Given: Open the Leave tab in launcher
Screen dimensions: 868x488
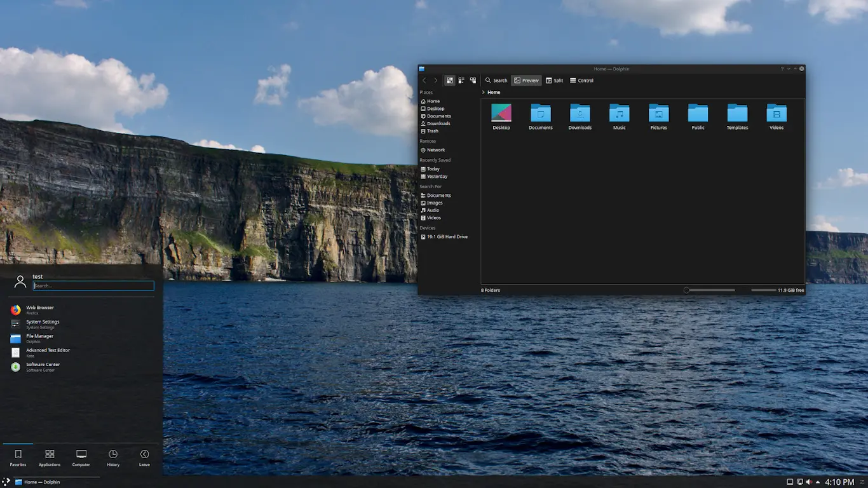Looking at the screenshot, I should [x=144, y=458].
